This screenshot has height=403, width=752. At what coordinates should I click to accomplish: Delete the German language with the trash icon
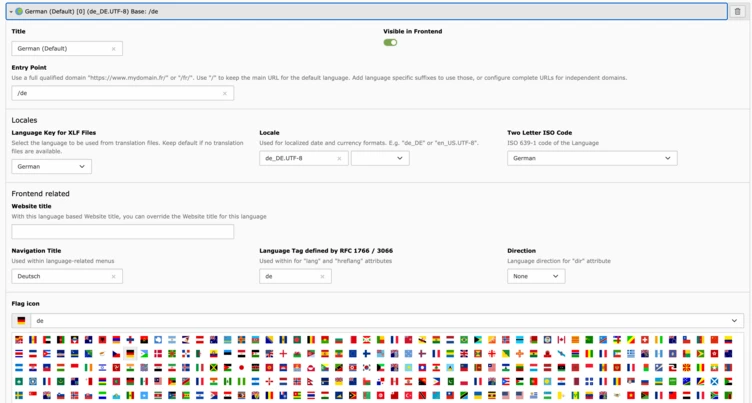click(738, 12)
